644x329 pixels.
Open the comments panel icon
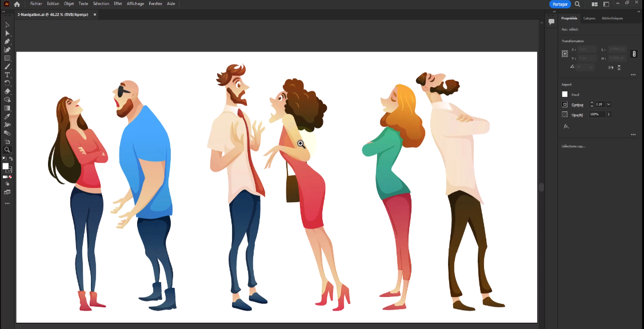(x=551, y=22)
